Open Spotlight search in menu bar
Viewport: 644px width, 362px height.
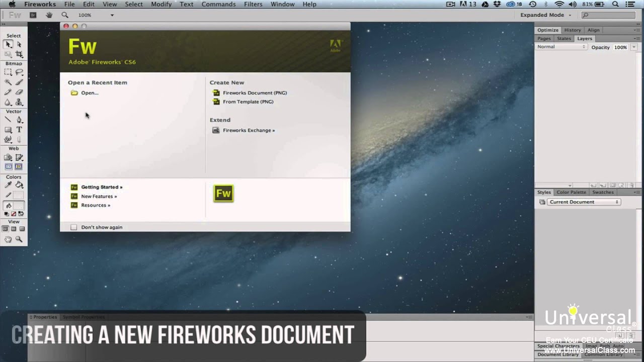[x=615, y=4]
